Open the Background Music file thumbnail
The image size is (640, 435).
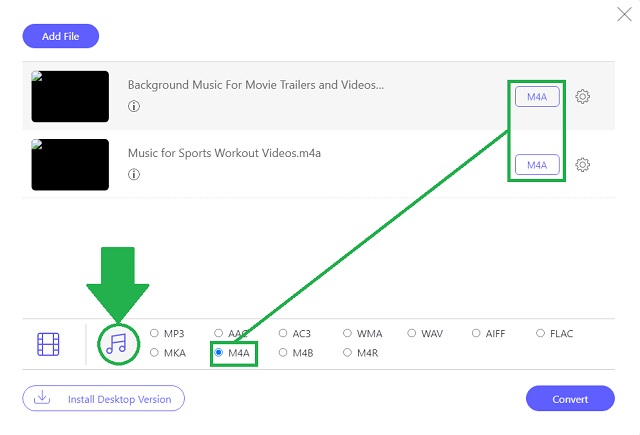click(x=70, y=96)
